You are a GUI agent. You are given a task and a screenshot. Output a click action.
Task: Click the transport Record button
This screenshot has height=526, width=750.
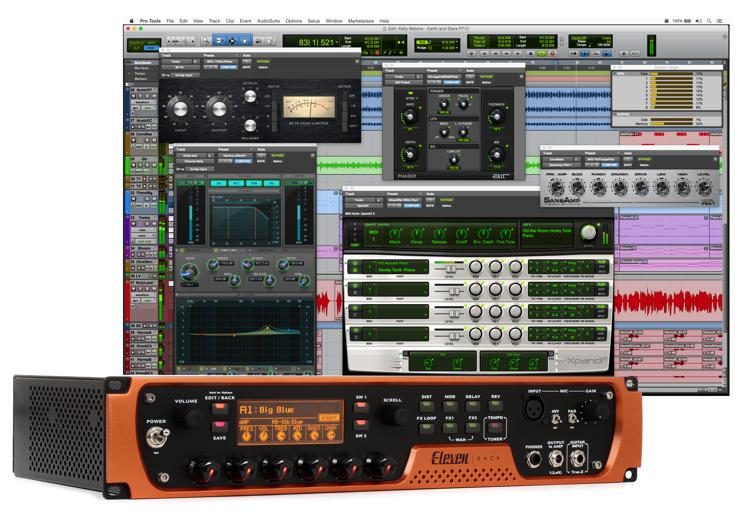552,53
